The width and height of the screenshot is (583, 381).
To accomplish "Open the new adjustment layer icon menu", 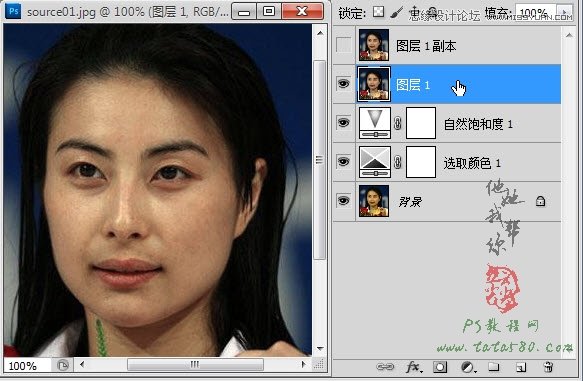I will [x=468, y=367].
